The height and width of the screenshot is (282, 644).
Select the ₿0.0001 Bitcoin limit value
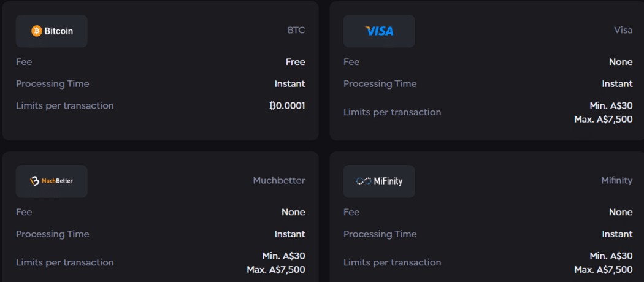point(287,105)
